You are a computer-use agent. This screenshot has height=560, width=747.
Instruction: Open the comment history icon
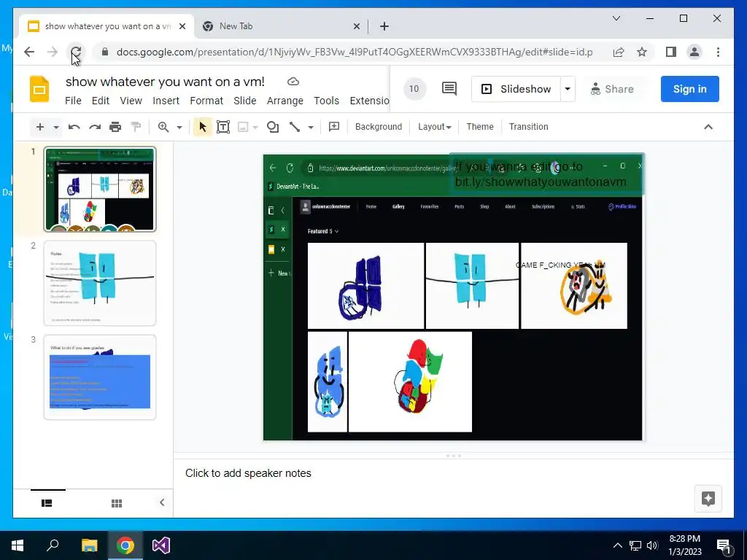pyautogui.click(x=449, y=88)
